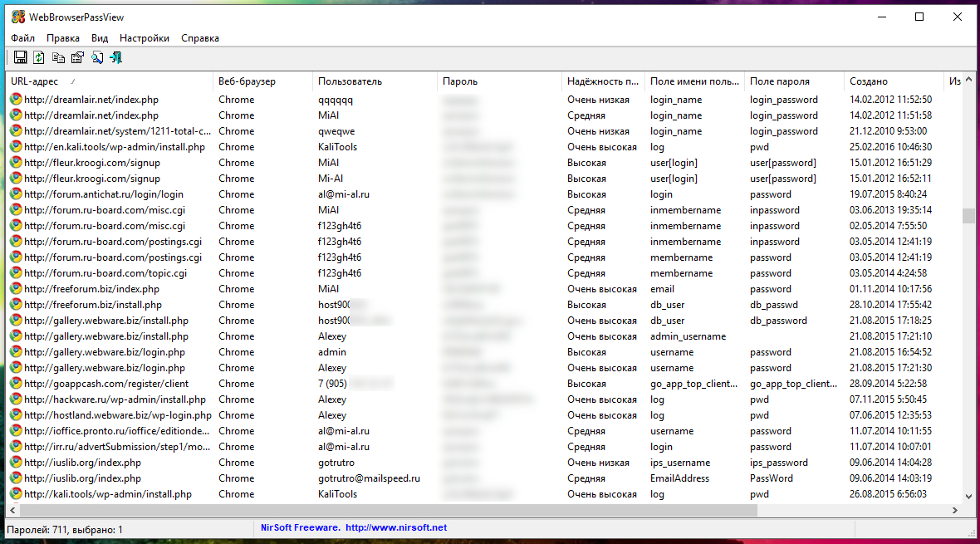Screen dimensions: 980x544
Task: Open the www.nirsoft.net link in status bar
Action: click(x=396, y=527)
